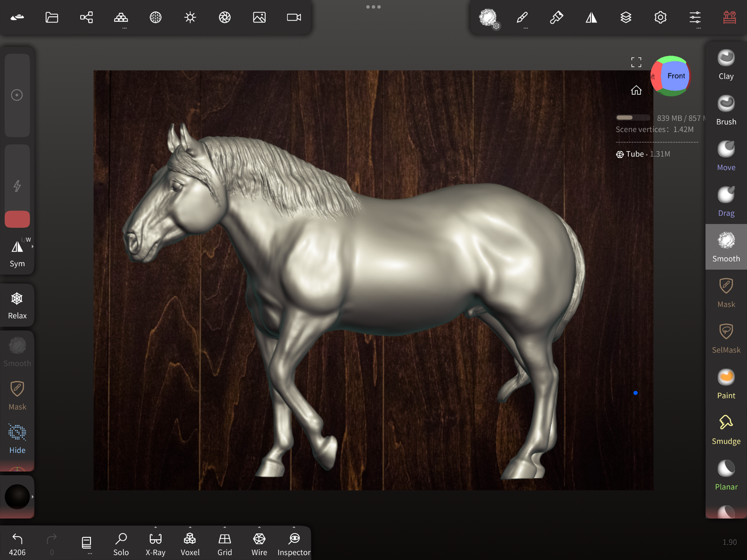The height and width of the screenshot is (560, 747).
Task: Expand the Sym symmetry options arrow
Action: [x=33, y=247]
